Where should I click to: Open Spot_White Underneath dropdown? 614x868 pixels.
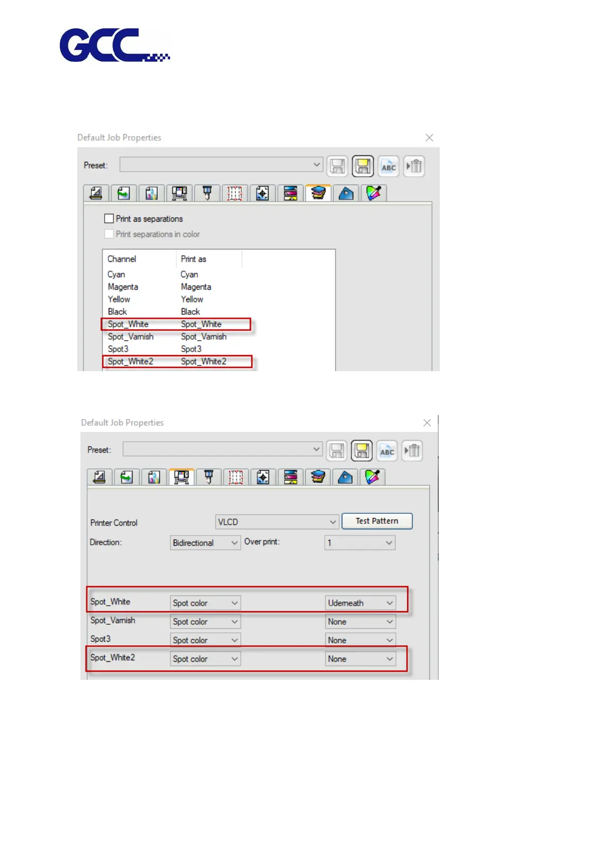tap(360, 603)
